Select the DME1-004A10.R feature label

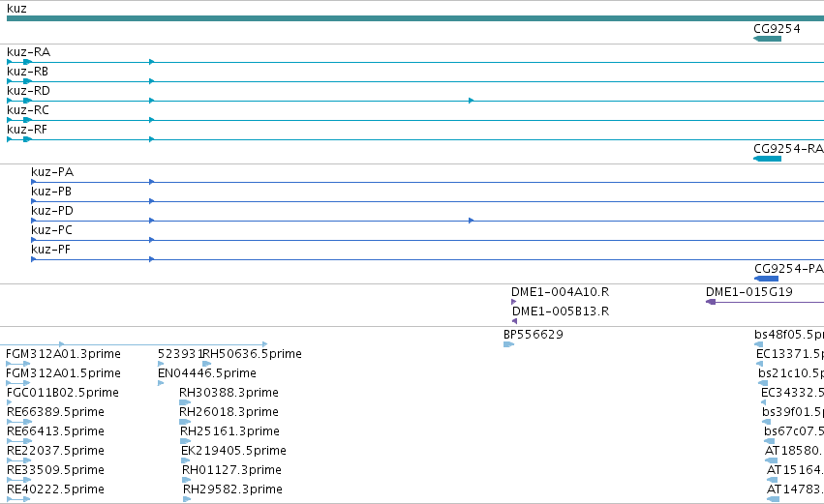[x=561, y=292]
